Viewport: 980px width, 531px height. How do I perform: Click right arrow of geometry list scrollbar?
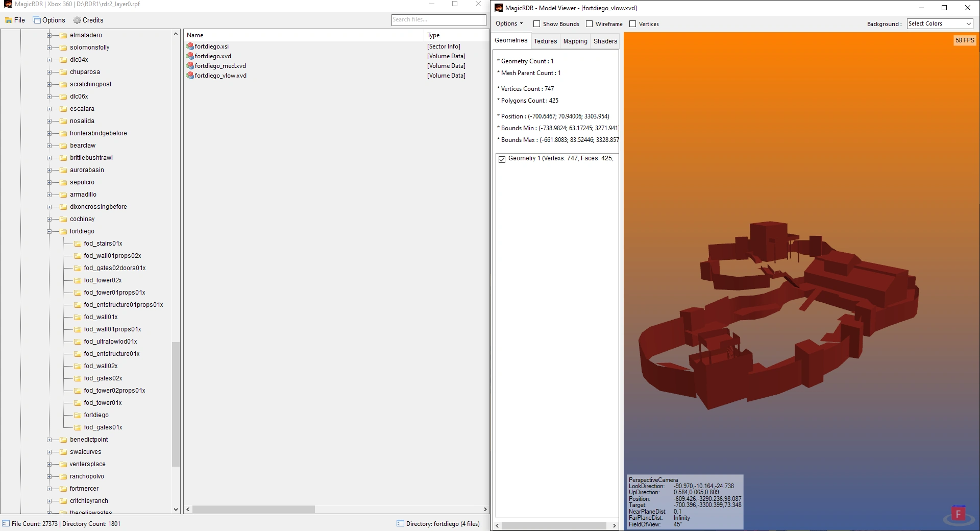(x=614, y=525)
